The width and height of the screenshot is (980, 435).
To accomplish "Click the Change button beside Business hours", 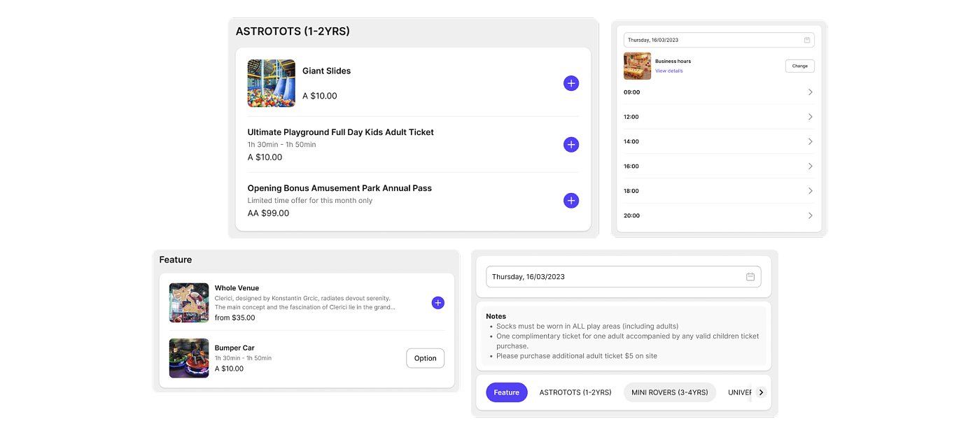I will (x=800, y=66).
